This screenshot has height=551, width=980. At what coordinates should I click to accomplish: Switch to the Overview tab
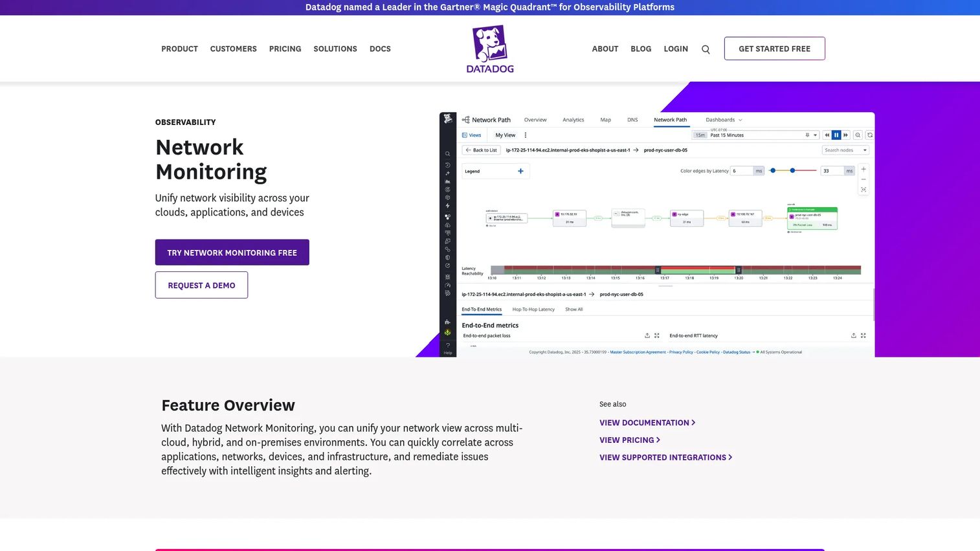(535, 120)
